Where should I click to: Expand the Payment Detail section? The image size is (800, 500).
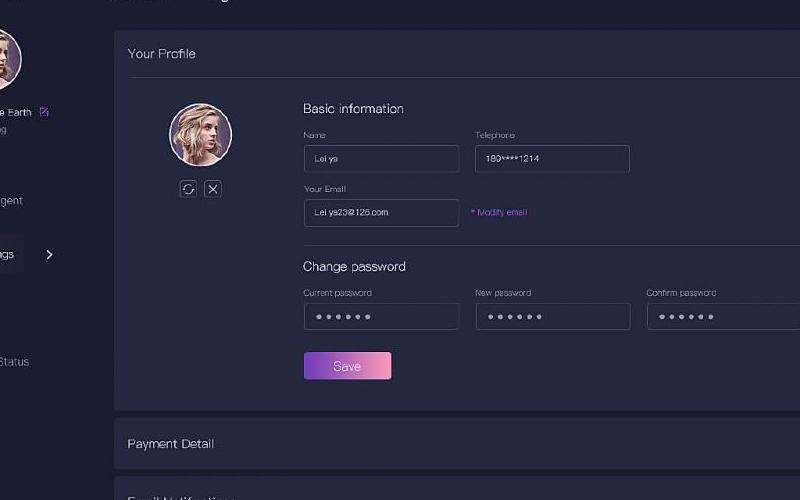point(171,444)
